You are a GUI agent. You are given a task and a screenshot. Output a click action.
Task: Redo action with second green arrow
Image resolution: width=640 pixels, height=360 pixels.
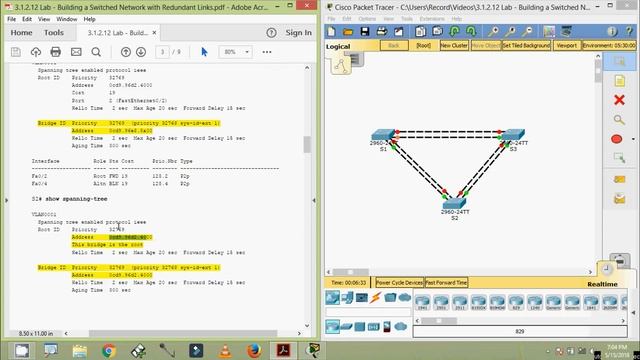(471, 31)
